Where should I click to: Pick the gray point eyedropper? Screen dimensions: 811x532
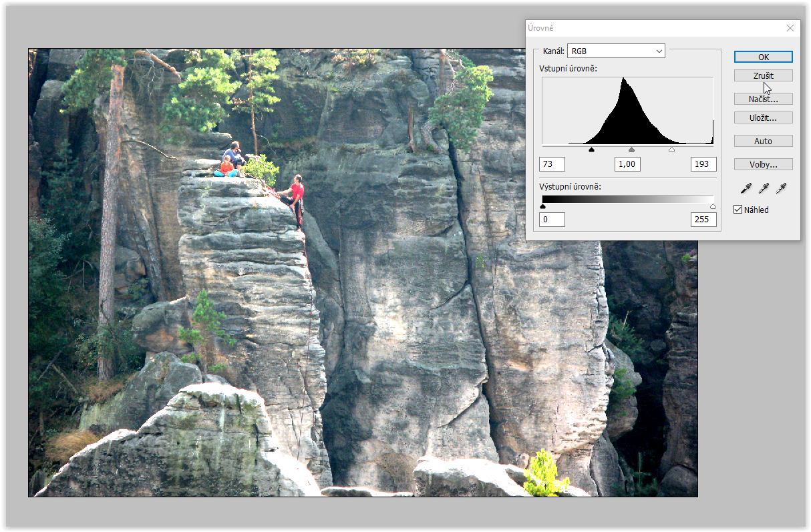coord(764,188)
